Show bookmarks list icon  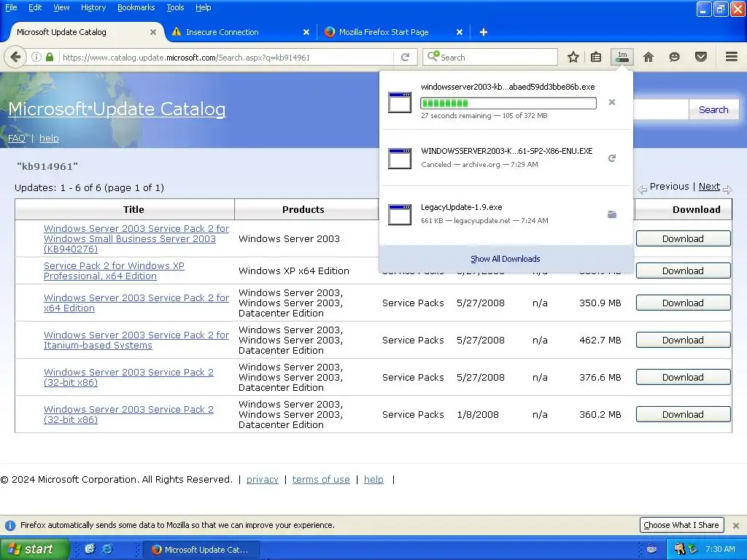tap(595, 57)
